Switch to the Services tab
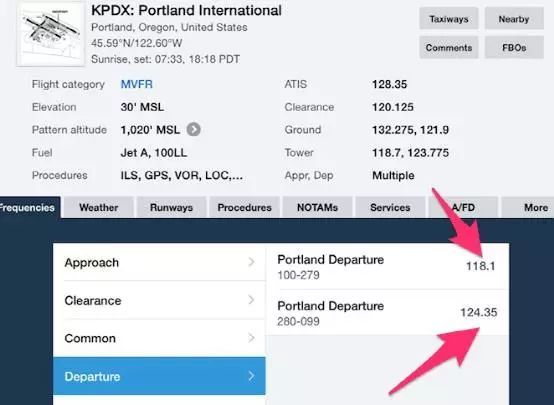554x405 pixels. click(390, 207)
